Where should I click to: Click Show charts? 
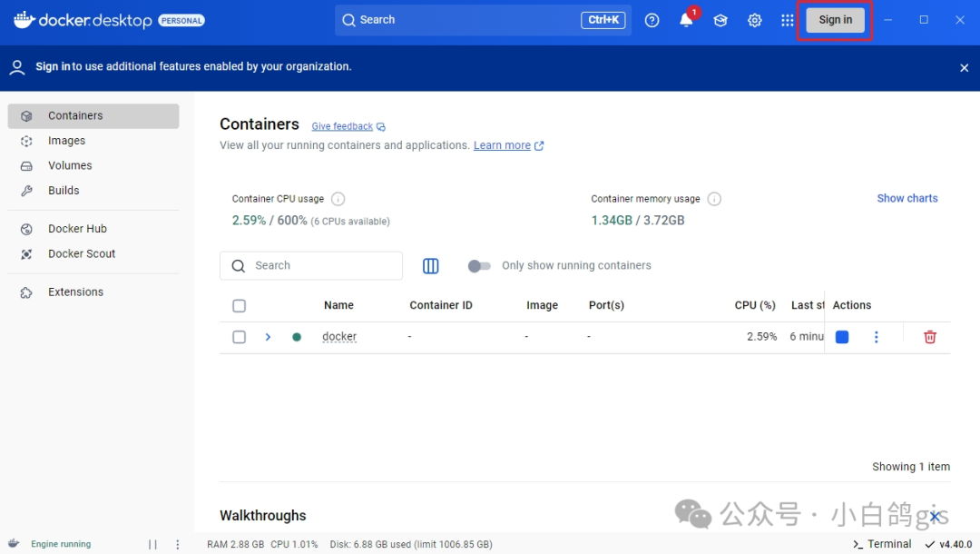(x=906, y=198)
